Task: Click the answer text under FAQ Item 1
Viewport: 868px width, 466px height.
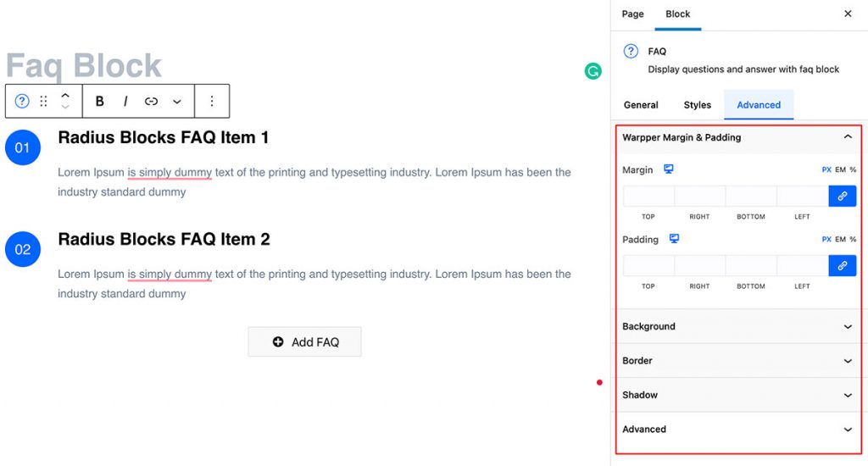Action: click(314, 182)
